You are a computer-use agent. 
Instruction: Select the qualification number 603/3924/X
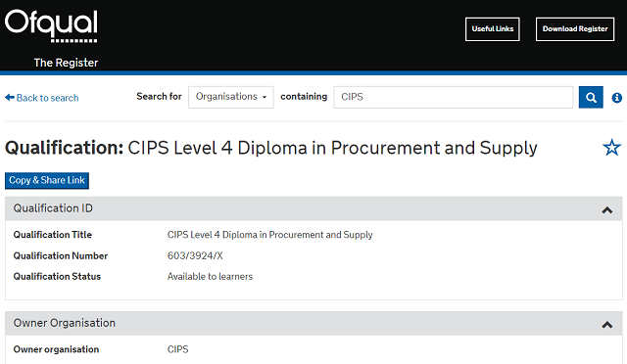tap(195, 255)
